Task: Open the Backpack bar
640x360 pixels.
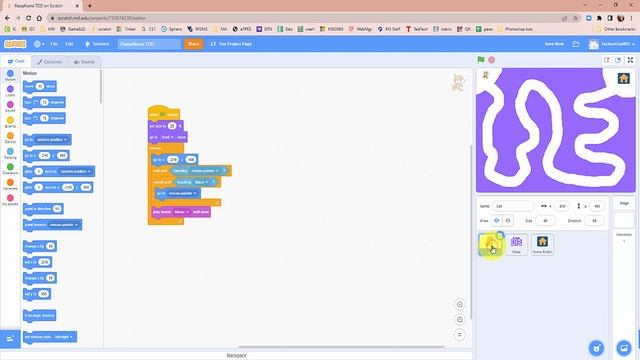Action: [236, 356]
